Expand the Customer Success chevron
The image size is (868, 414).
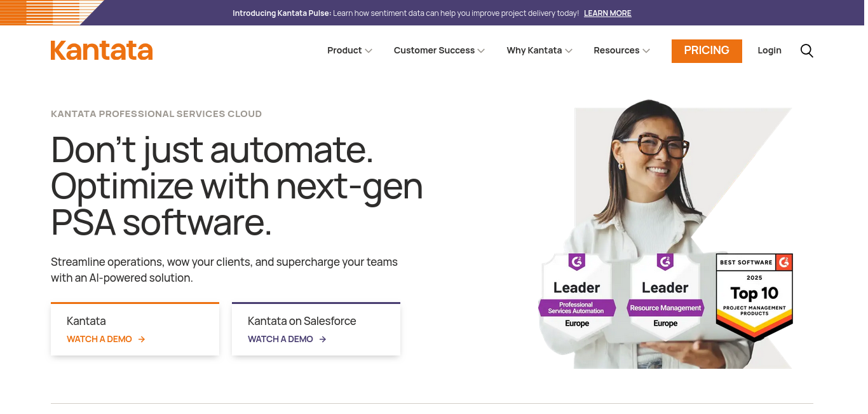[481, 51]
